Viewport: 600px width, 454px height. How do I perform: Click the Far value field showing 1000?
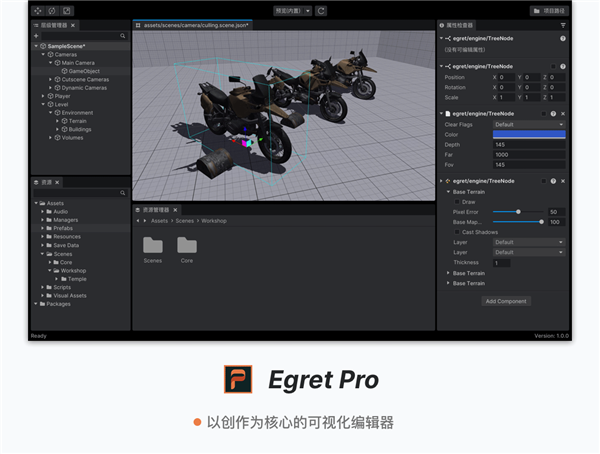pyautogui.click(x=529, y=155)
